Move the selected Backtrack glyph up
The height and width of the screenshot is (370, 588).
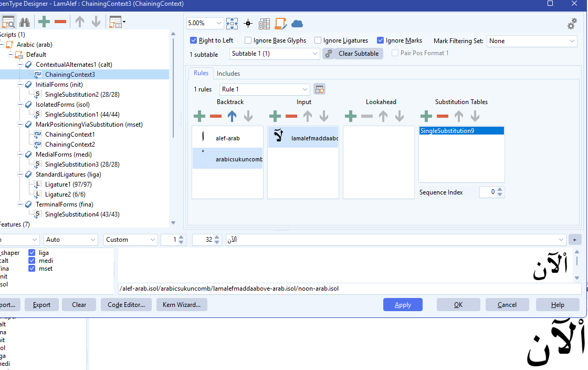coord(232,116)
